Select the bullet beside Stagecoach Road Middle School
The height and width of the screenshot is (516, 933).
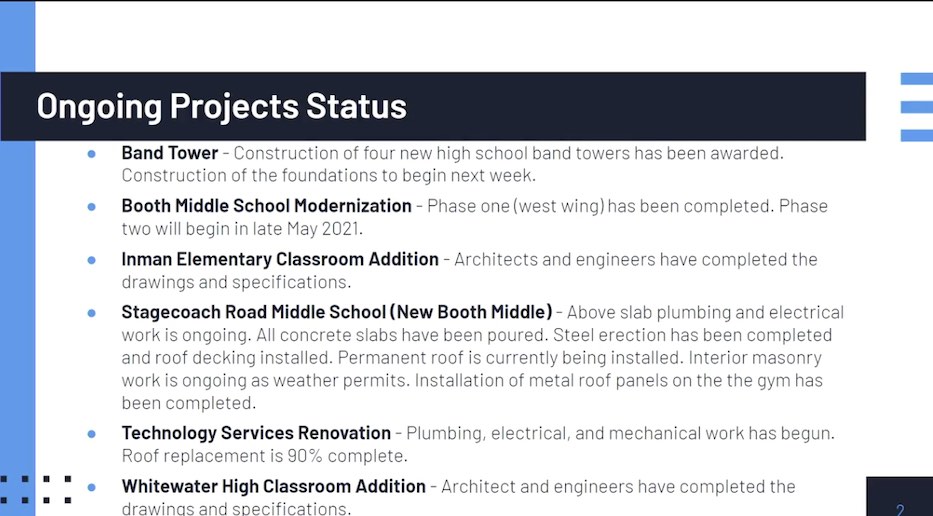[x=92, y=313]
